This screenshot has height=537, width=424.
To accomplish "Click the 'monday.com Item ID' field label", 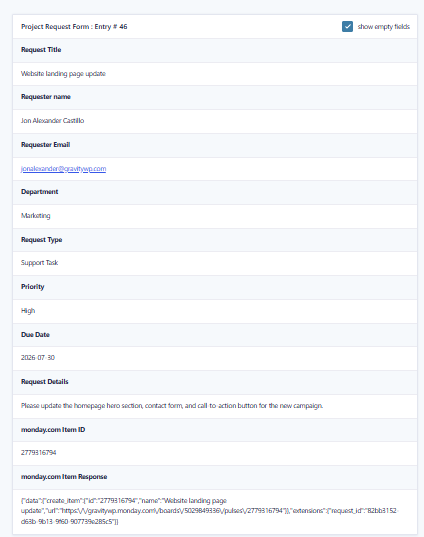I will (x=53, y=429).
